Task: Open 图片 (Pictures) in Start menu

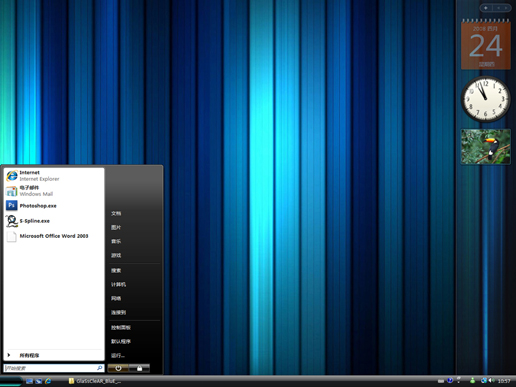Action: 135,227
